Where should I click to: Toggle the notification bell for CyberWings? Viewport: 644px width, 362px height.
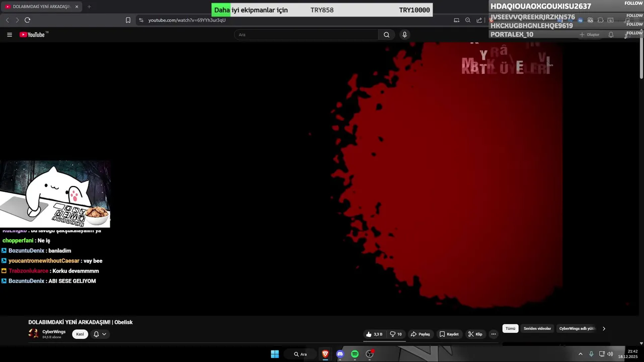pyautogui.click(x=96, y=334)
